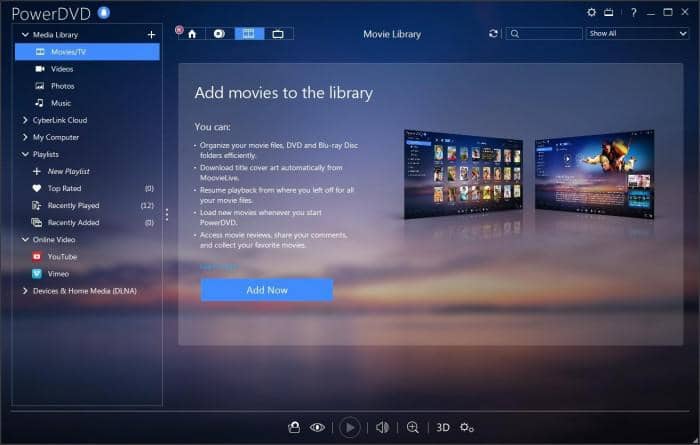Click the movie details preview thumbnail
Screen dimensions: 700x445
(x=595, y=174)
